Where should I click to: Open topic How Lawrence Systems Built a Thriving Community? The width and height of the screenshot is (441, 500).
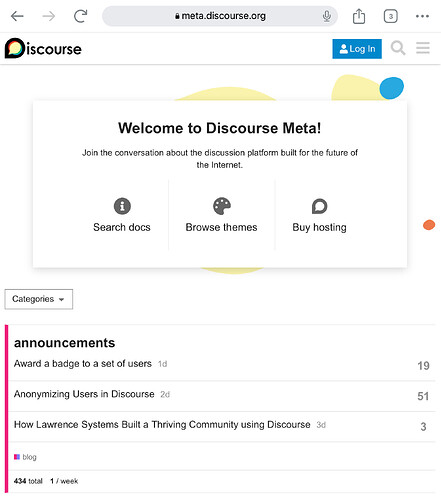point(162,424)
